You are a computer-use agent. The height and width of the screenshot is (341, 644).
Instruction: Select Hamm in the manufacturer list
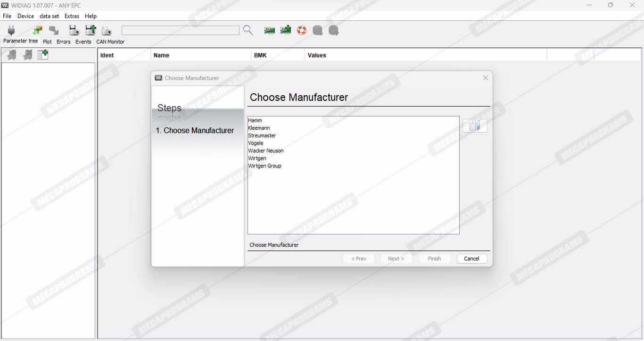click(x=255, y=121)
